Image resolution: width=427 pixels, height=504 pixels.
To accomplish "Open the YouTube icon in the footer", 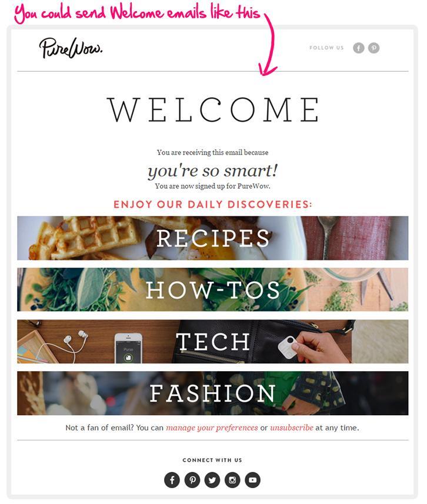I will 253,480.
